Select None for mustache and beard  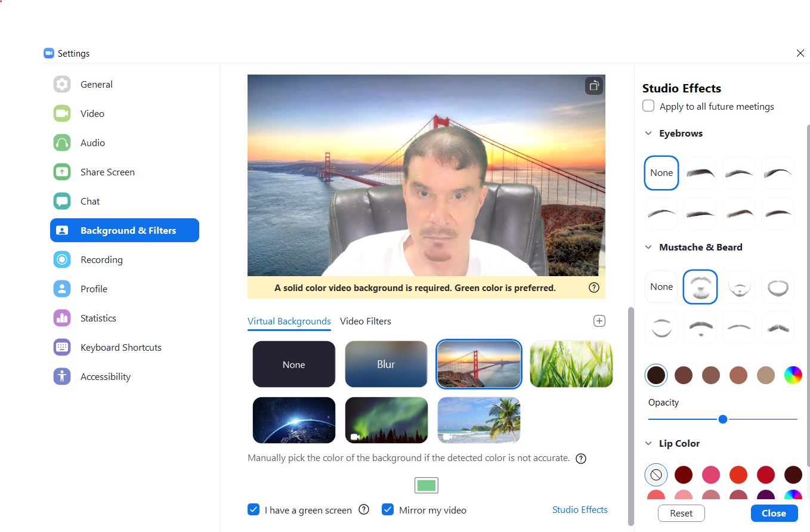click(661, 287)
